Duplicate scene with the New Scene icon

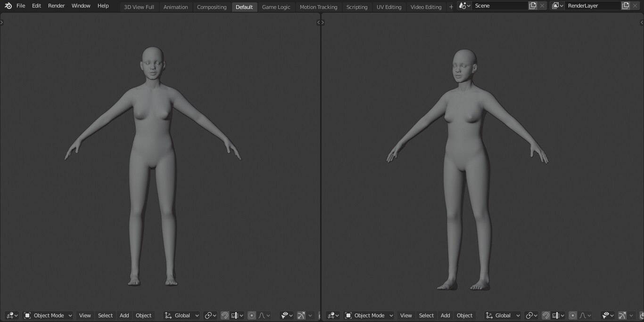click(x=533, y=6)
